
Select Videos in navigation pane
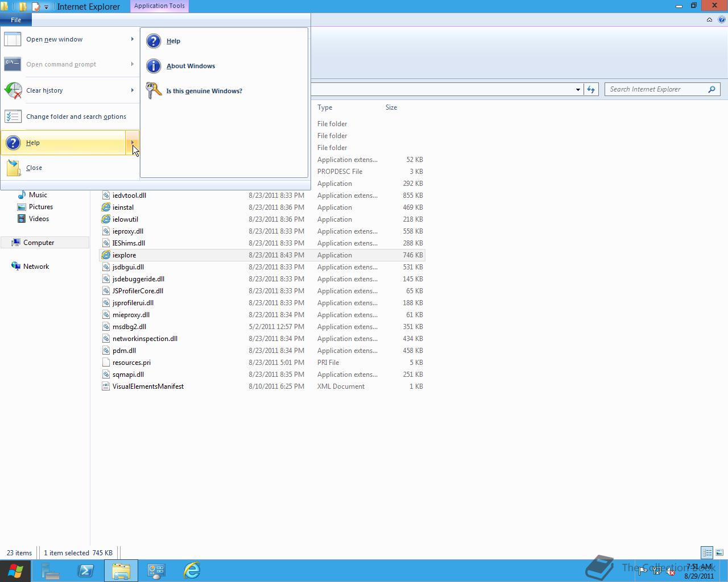coord(39,219)
